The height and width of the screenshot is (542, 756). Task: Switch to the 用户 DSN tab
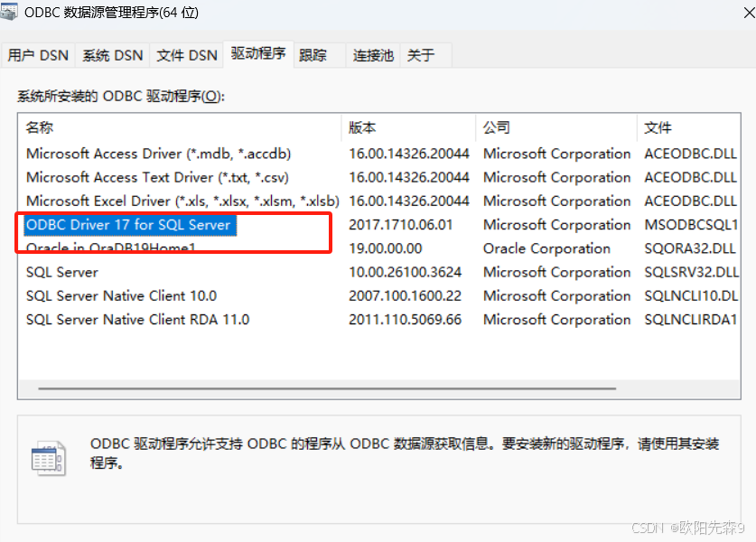click(38, 55)
